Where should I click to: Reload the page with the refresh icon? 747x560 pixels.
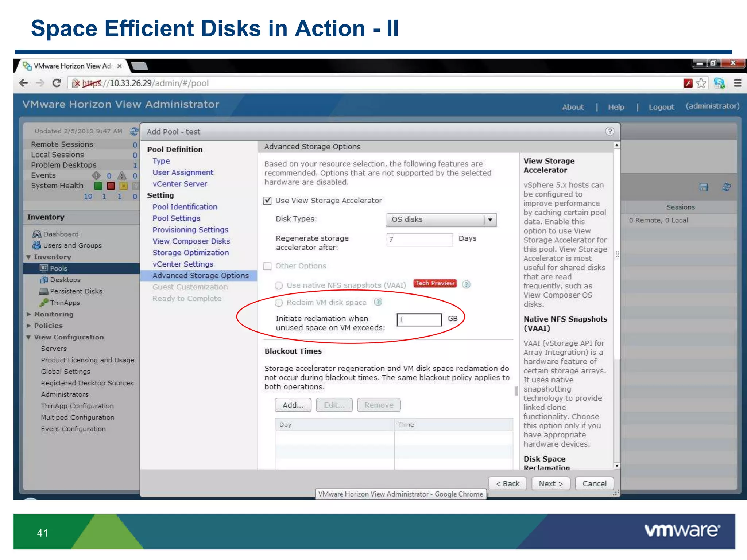click(57, 83)
